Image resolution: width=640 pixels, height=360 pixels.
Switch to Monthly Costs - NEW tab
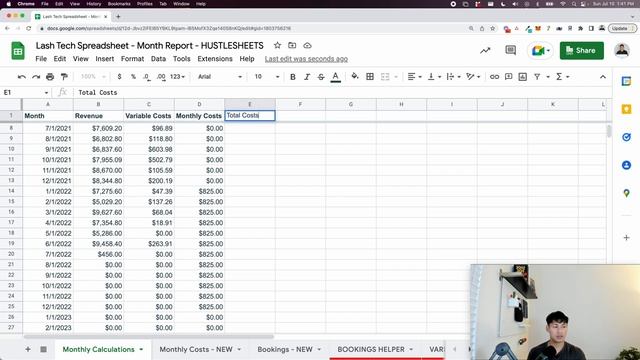tap(196, 349)
